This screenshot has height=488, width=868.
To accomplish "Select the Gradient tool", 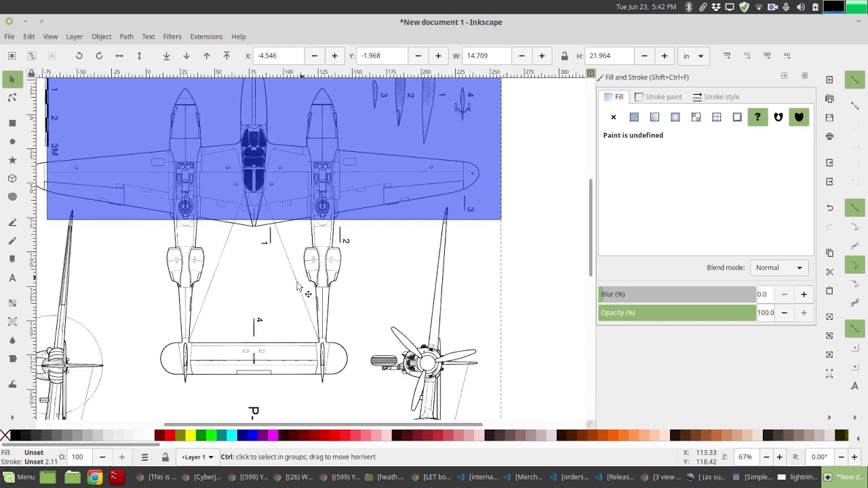I will (x=12, y=303).
